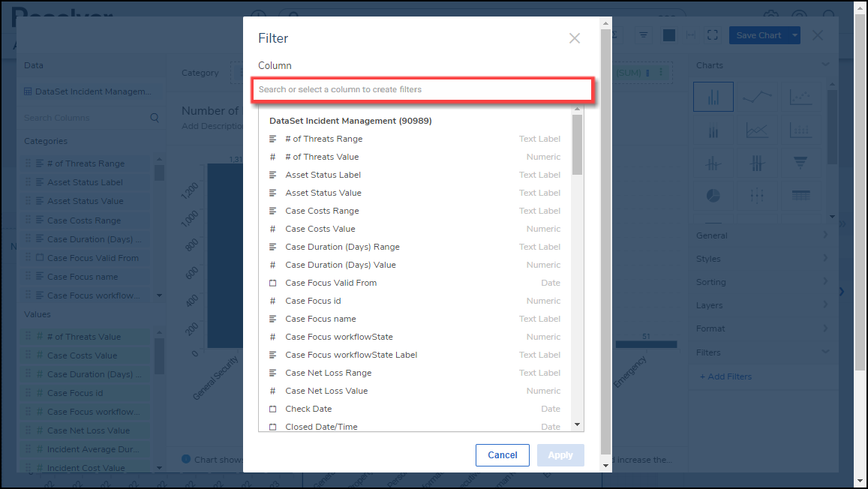
Task: Select the table chart icon
Action: tap(800, 196)
